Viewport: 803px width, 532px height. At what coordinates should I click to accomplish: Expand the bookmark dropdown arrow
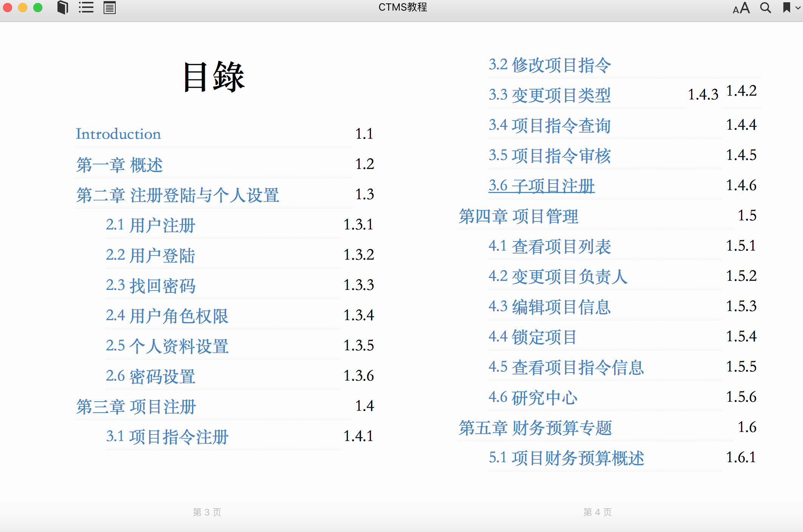(x=798, y=8)
